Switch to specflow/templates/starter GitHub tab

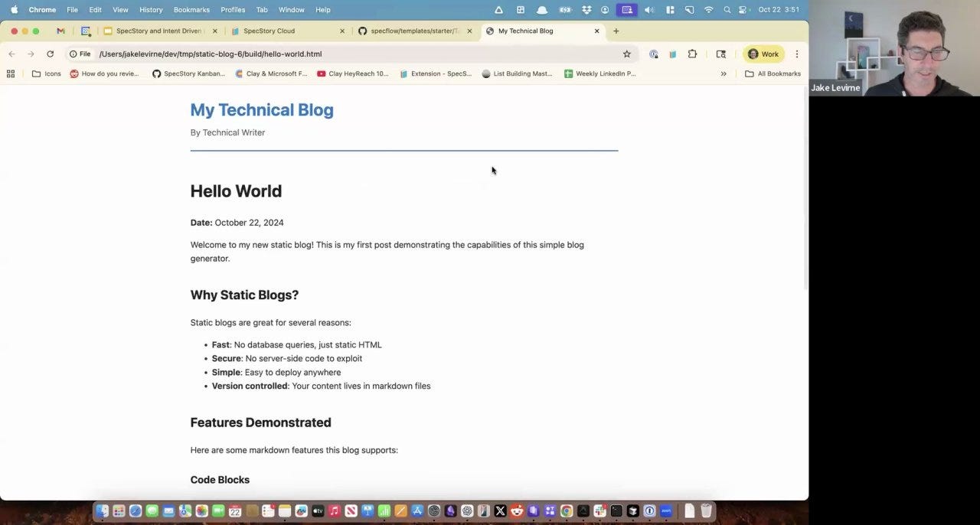point(414,31)
